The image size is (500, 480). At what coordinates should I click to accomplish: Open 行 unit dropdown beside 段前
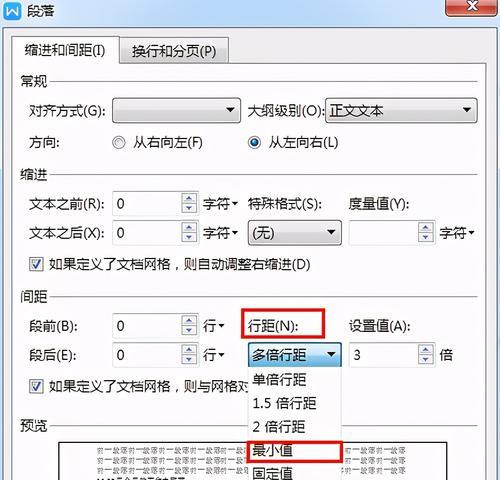click(x=214, y=326)
